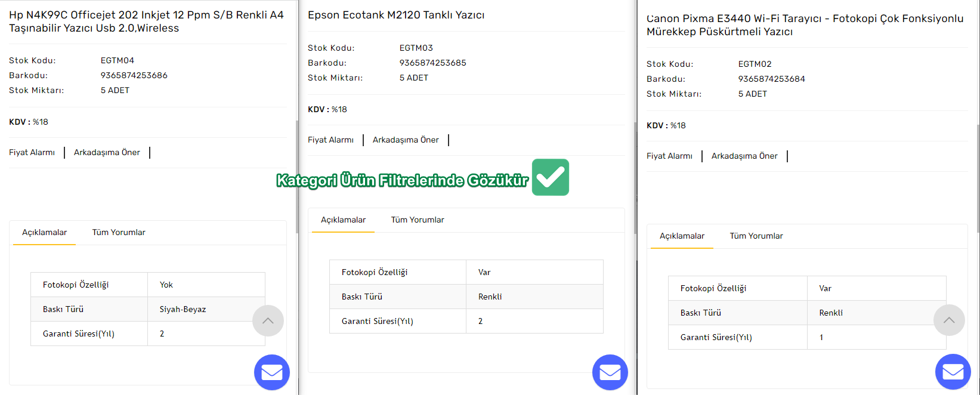Click Garanti Süresi(Yıl) label in Epson Ecotank table
Viewport: 980px width, 395px height.
click(x=378, y=321)
